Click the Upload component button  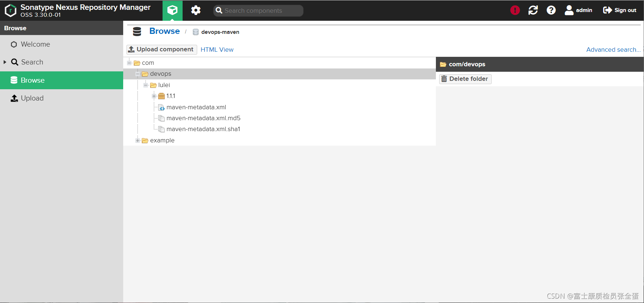(161, 50)
